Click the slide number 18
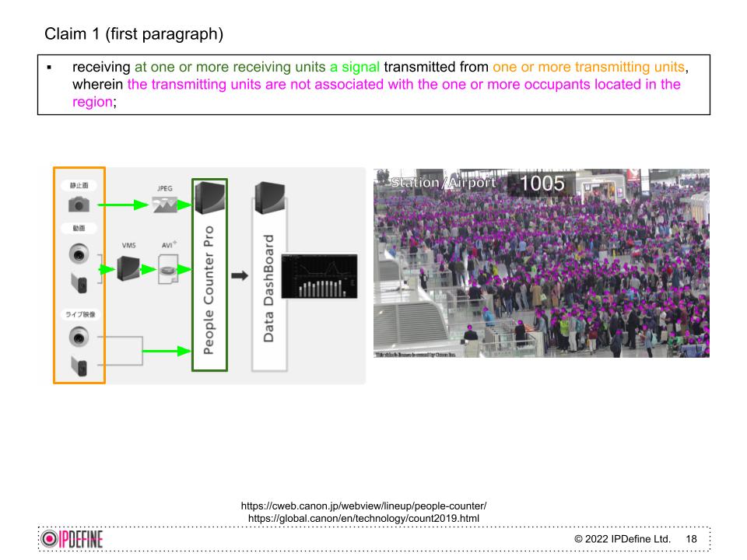The width and height of the screenshot is (747, 560). pyautogui.click(x=691, y=538)
